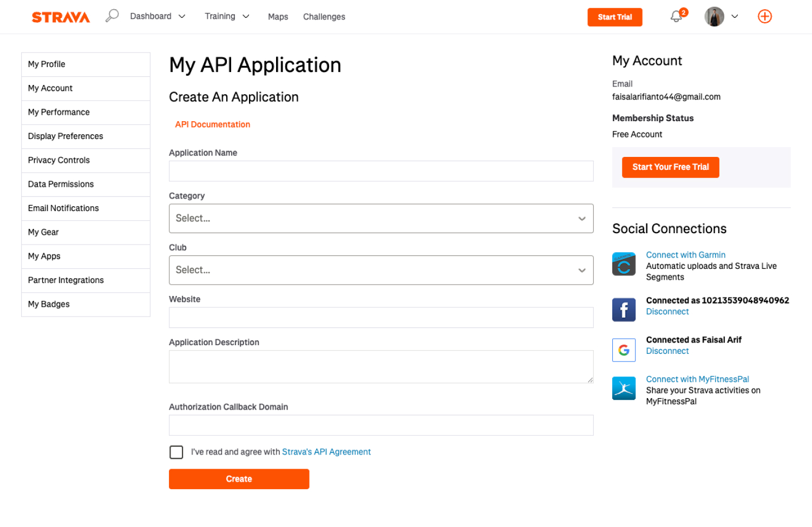812x527 pixels.
Task: Open Maps in the top navigation
Action: [x=278, y=17]
